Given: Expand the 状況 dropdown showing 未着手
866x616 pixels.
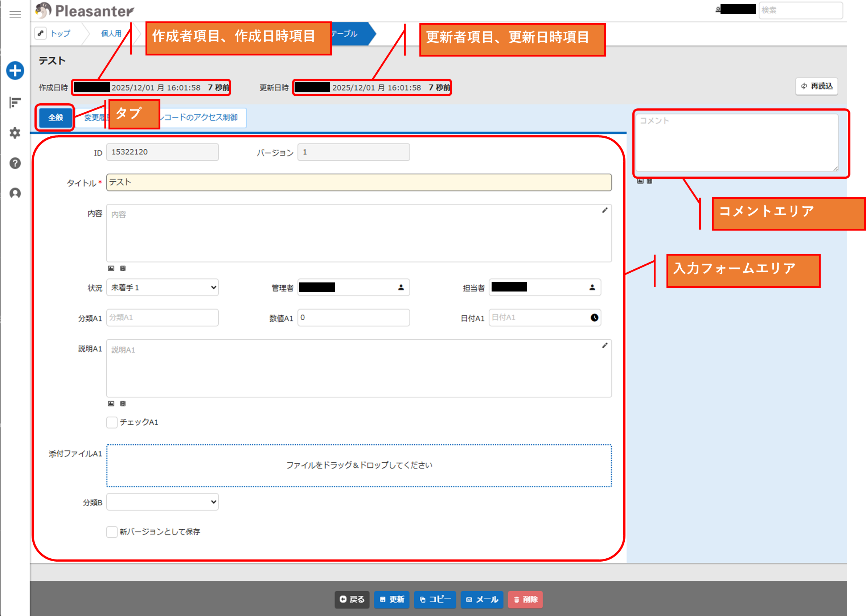Looking at the screenshot, I should [x=163, y=288].
